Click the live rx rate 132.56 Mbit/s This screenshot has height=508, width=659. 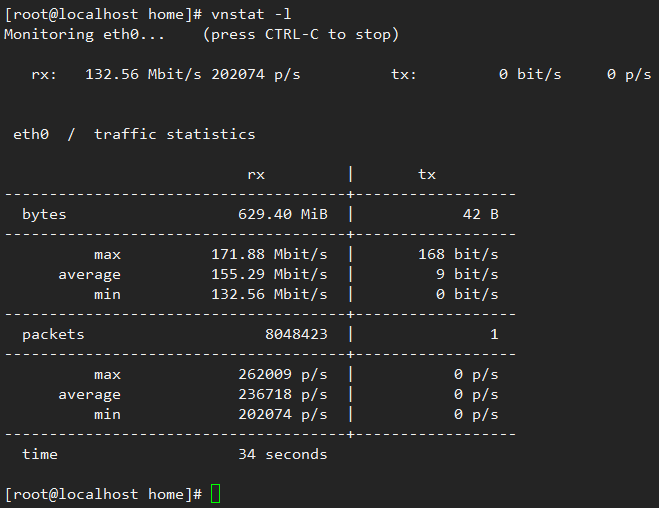[x=143, y=74]
